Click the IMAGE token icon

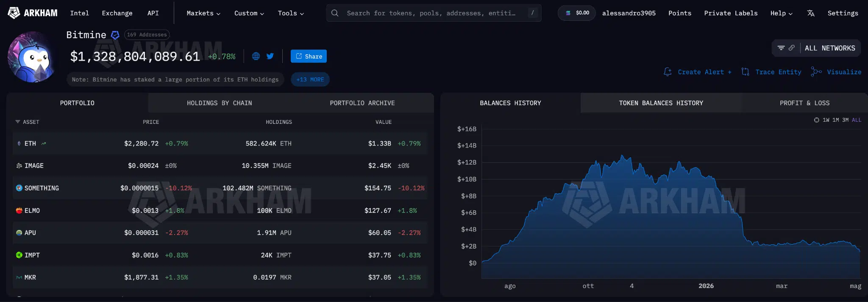click(x=19, y=166)
